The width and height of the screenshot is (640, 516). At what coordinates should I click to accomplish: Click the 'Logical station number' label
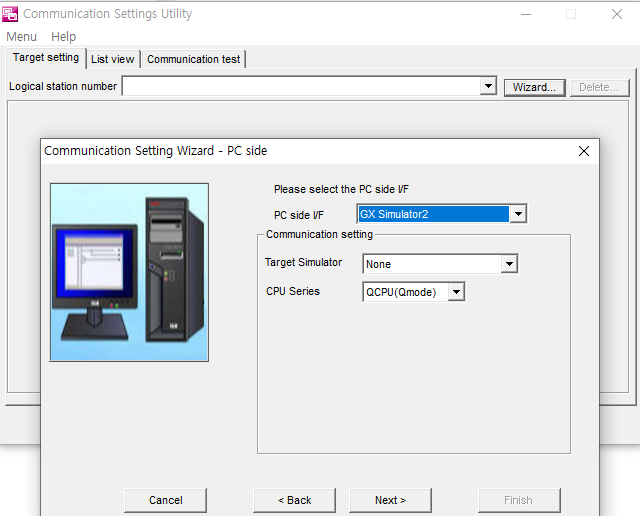[63, 87]
